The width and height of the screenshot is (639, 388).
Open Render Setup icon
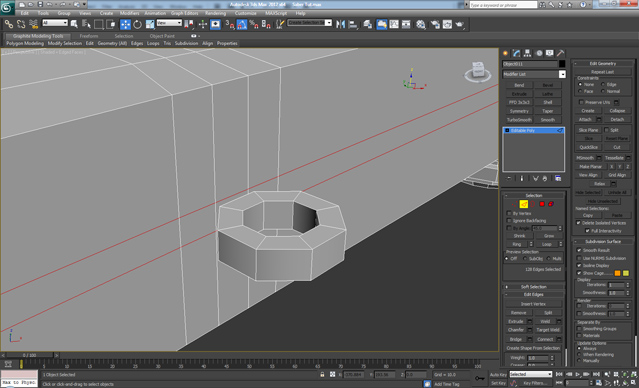(435, 24)
